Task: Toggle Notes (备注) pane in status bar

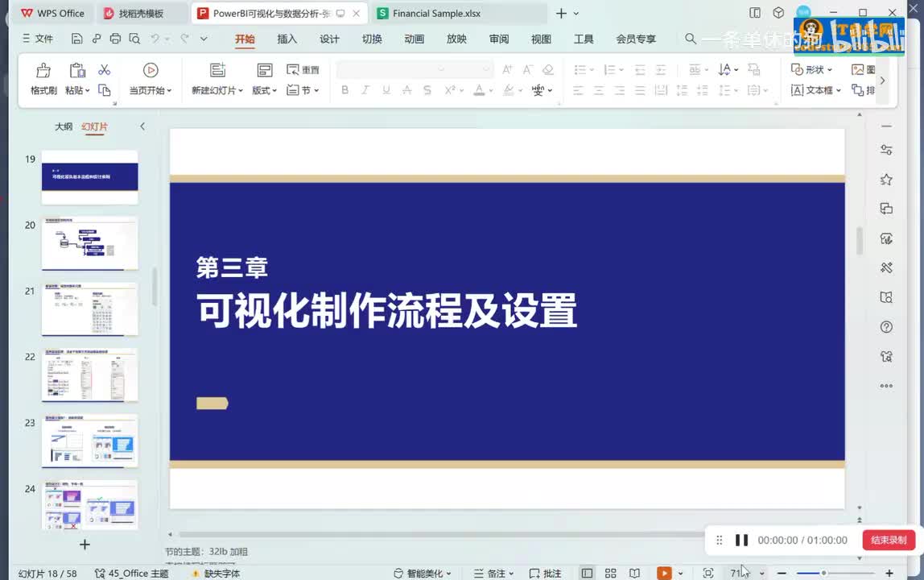Action: pos(494,573)
